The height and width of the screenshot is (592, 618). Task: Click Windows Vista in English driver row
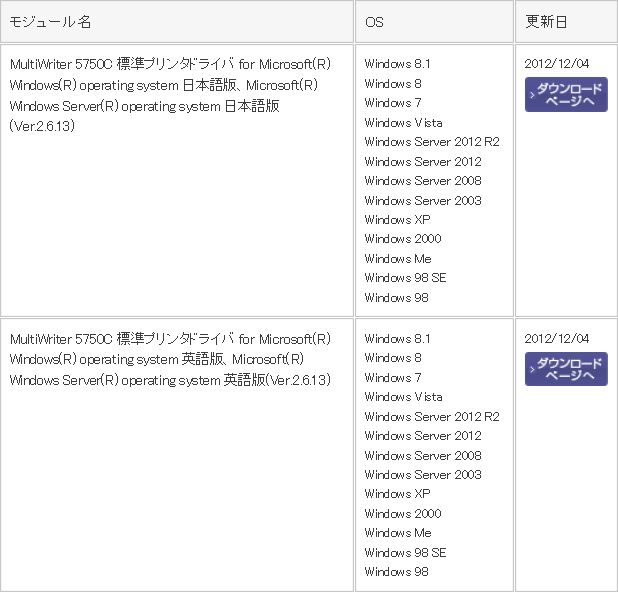coord(403,397)
